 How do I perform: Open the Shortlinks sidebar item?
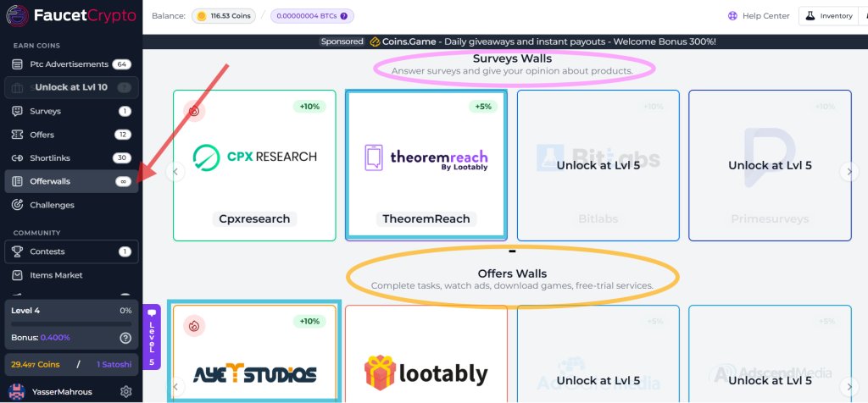click(71, 158)
